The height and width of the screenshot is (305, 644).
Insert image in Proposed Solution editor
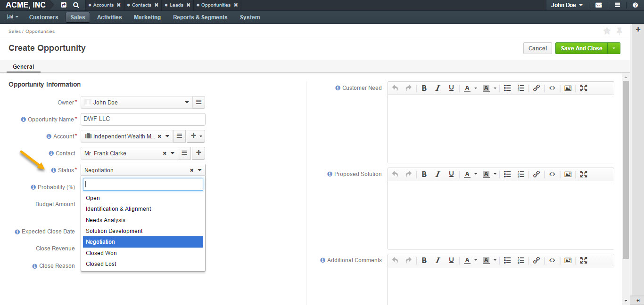coord(568,174)
